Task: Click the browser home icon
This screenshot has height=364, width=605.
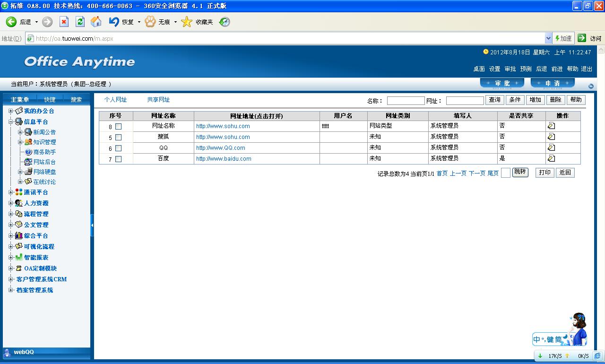Action: click(x=96, y=22)
